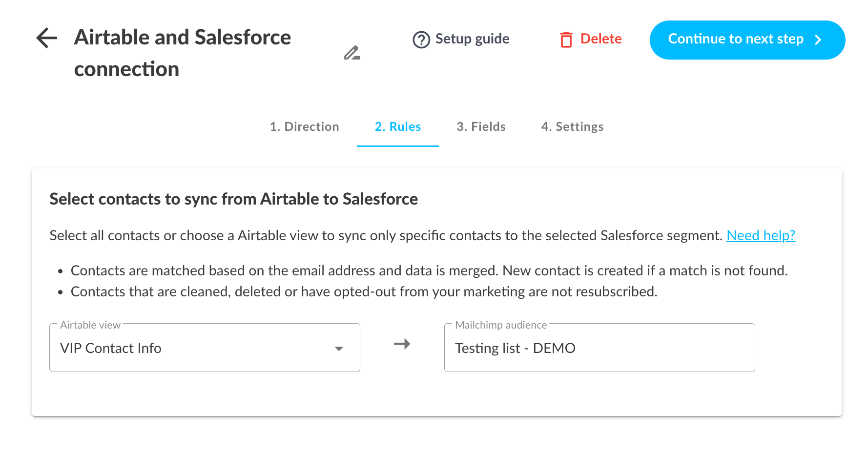Viewport: 868px width, 456px height.
Task: Open the VIP Contact Info view selector
Action: pyautogui.click(x=195, y=348)
